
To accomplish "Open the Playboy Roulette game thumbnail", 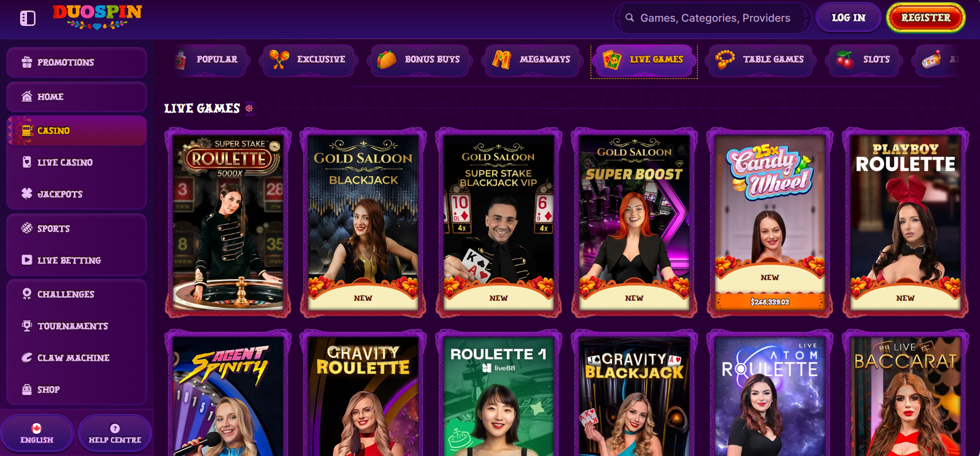I will (x=905, y=223).
